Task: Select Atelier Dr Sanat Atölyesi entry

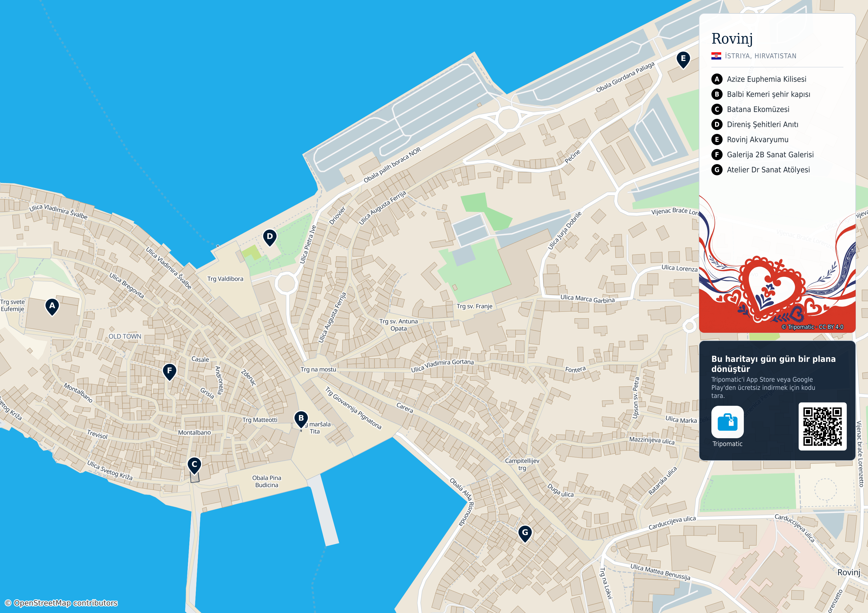Action: [760, 170]
